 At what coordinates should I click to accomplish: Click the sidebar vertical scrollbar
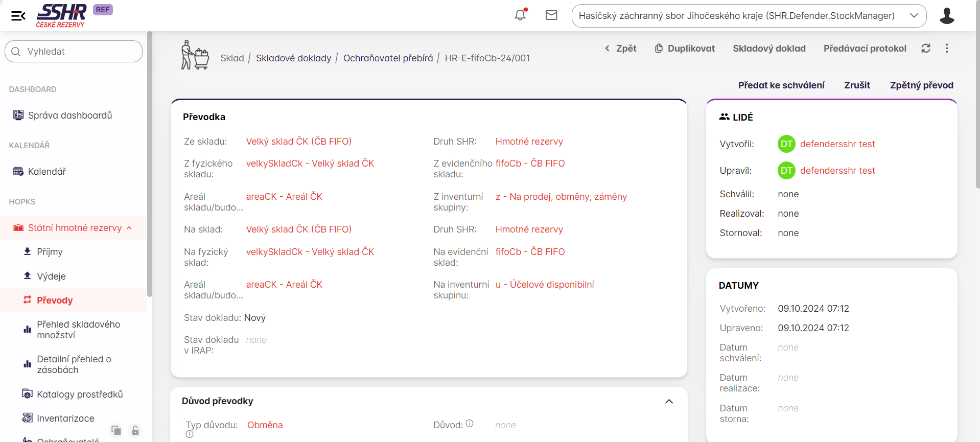pyautogui.click(x=150, y=164)
